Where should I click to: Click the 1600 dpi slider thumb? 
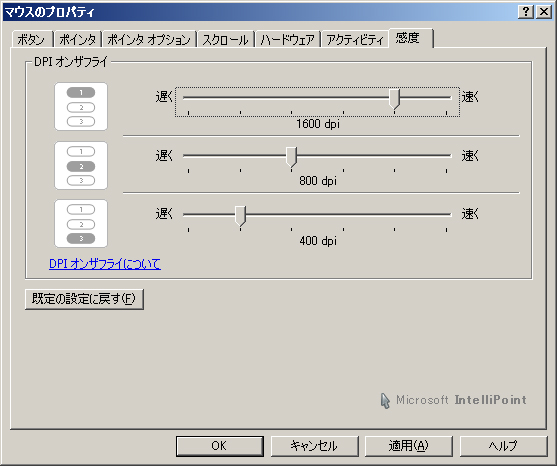click(x=394, y=99)
